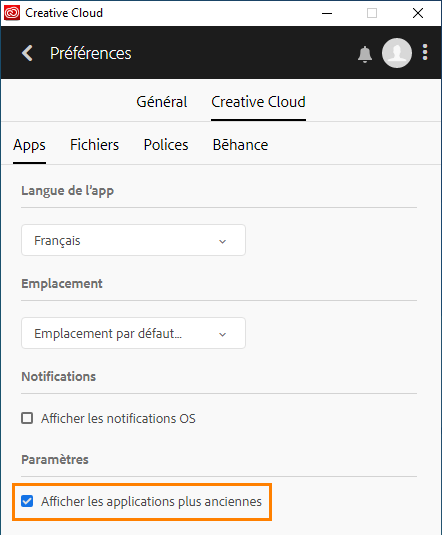Open the three-dot more options menu

pyautogui.click(x=425, y=52)
